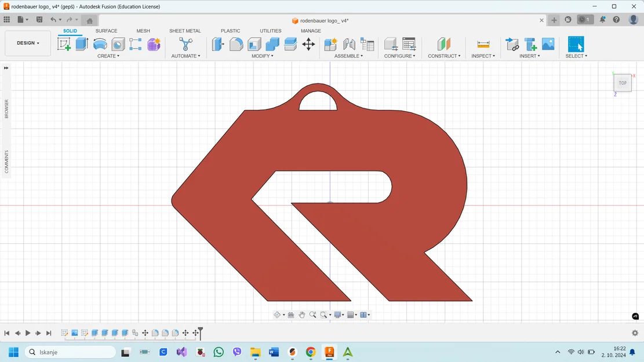Pick the Fillet tool
The height and width of the screenshot is (362, 644).
[x=236, y=44]
